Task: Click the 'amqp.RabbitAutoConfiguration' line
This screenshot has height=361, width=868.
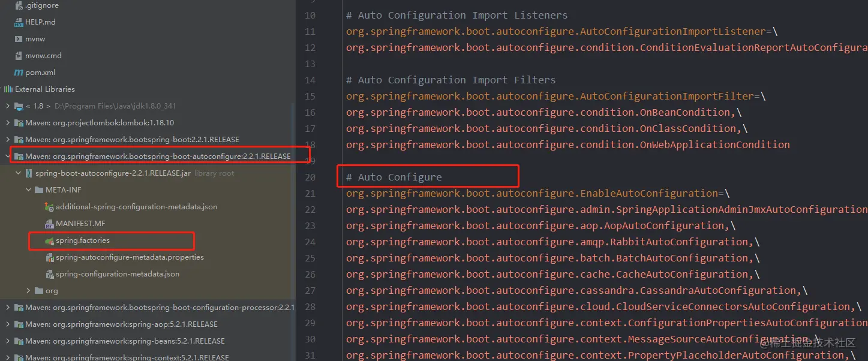Action: (x=552, y=242)
